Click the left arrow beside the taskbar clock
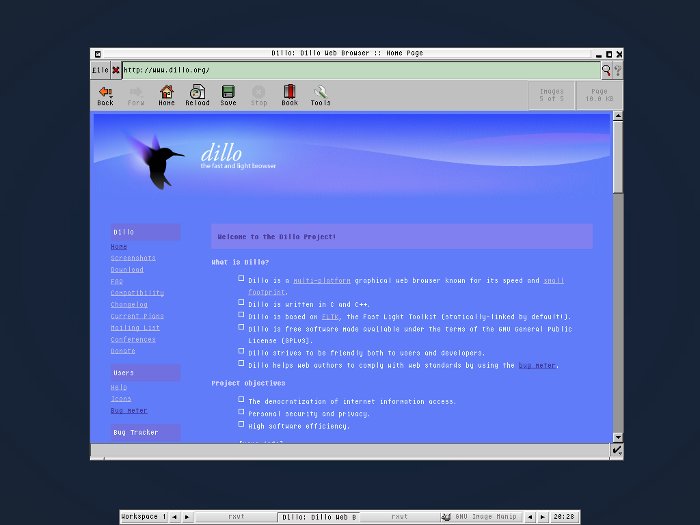The image size is (700, 525). pyautogui.click(x=530, y=517)
